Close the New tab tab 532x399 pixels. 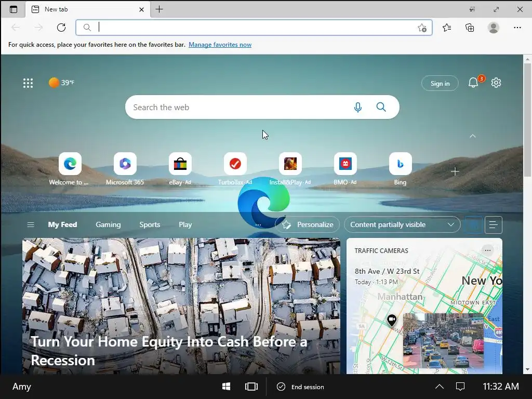pos(141,9)
